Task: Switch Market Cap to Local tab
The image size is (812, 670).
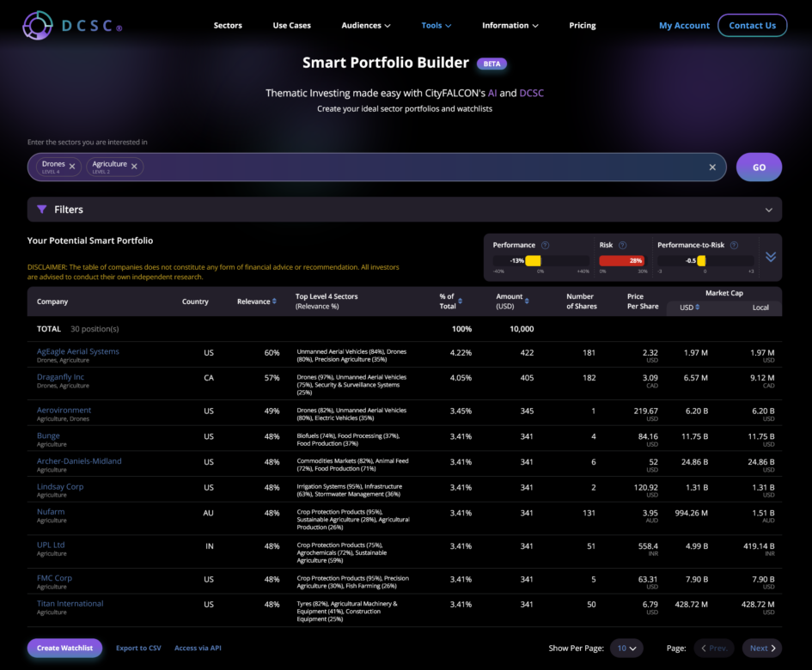Action: [760, 308]
